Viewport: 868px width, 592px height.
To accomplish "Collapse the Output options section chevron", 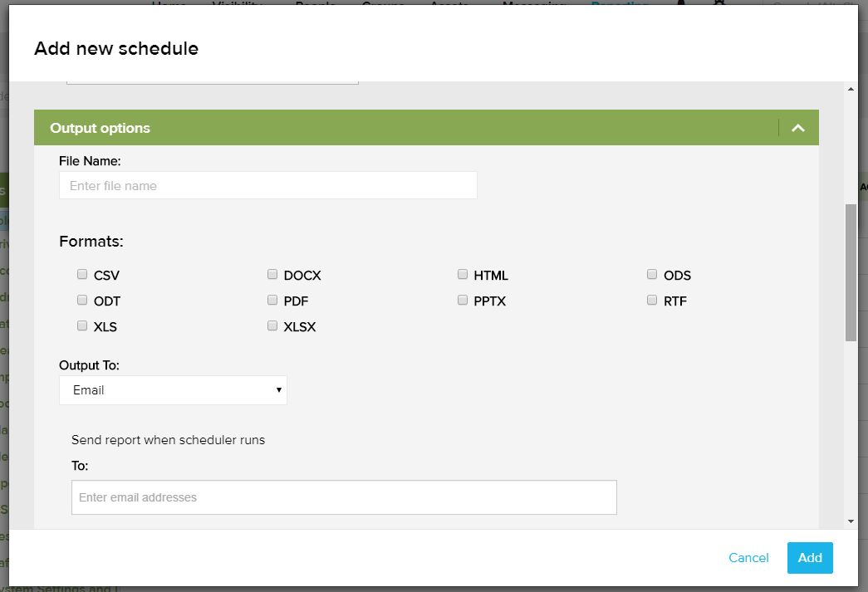I will 798,128.
